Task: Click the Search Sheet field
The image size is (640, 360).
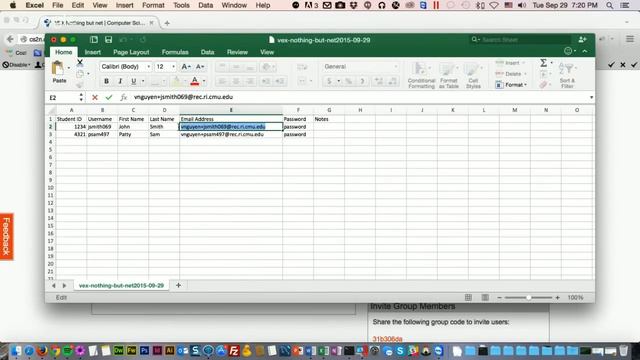Action: (520, 40)
